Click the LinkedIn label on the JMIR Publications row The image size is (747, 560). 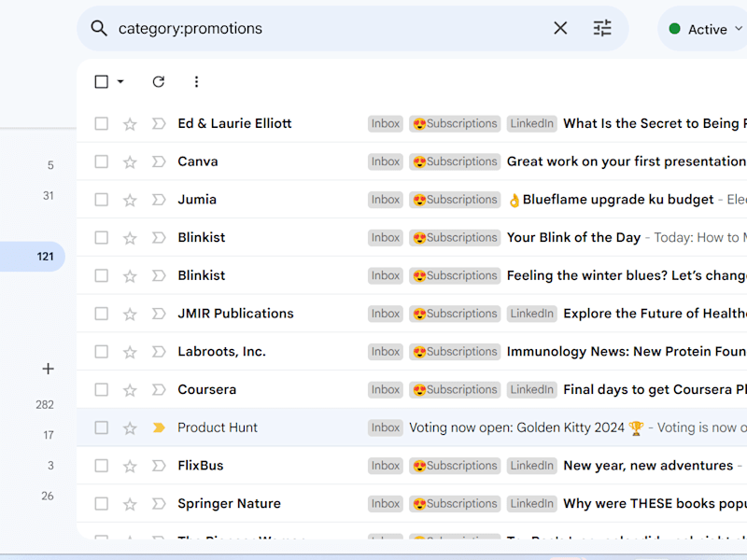(x=531, y=314)
